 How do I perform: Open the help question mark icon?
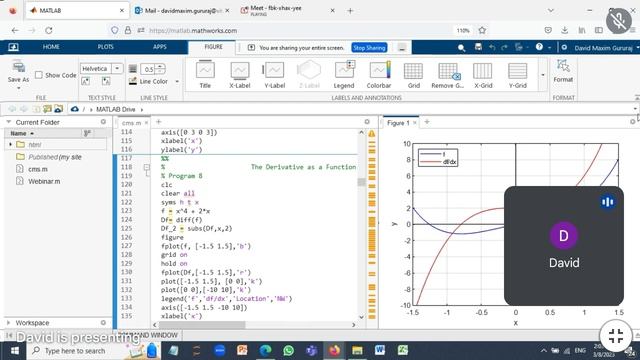(539, 47)
